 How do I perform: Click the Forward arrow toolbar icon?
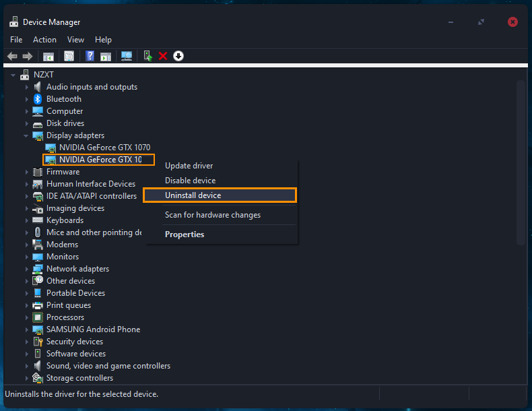(x=28, y=56)
